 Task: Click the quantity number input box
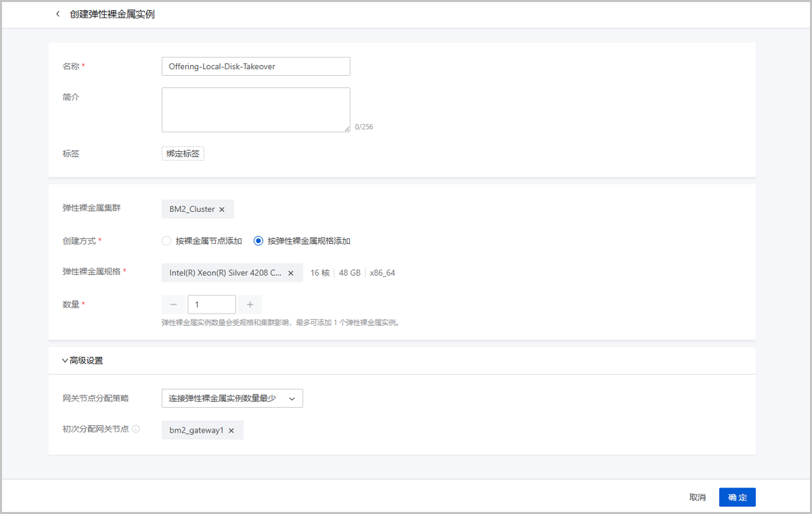pyautogui.click(x=212, y=305)
